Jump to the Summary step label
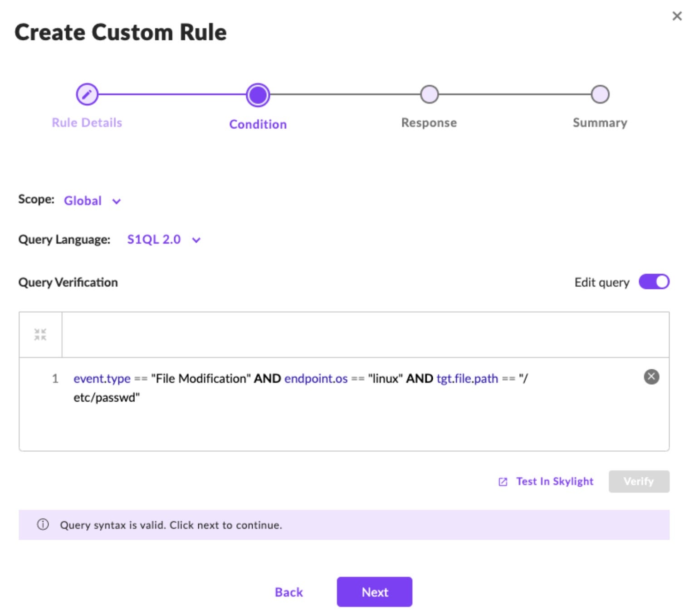 point(600,123)
